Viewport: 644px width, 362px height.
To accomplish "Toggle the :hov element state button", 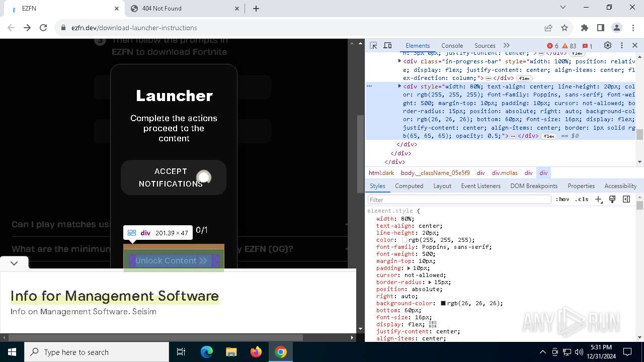I will (x=562, y=200).
